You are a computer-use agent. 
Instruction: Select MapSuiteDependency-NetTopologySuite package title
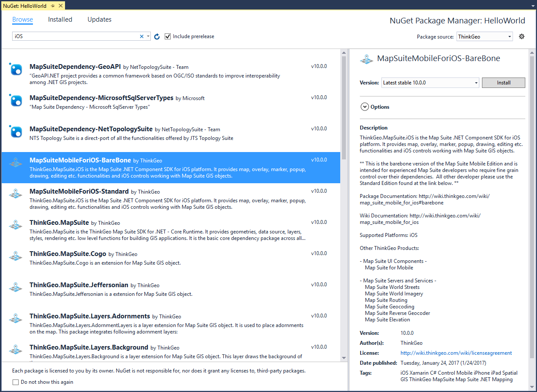tap(91, 129)
